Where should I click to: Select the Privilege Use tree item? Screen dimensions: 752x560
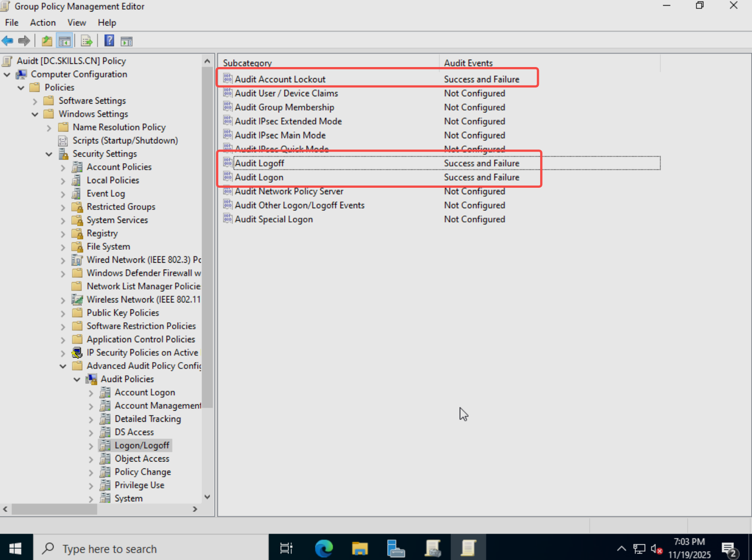(x=139, y=486)
